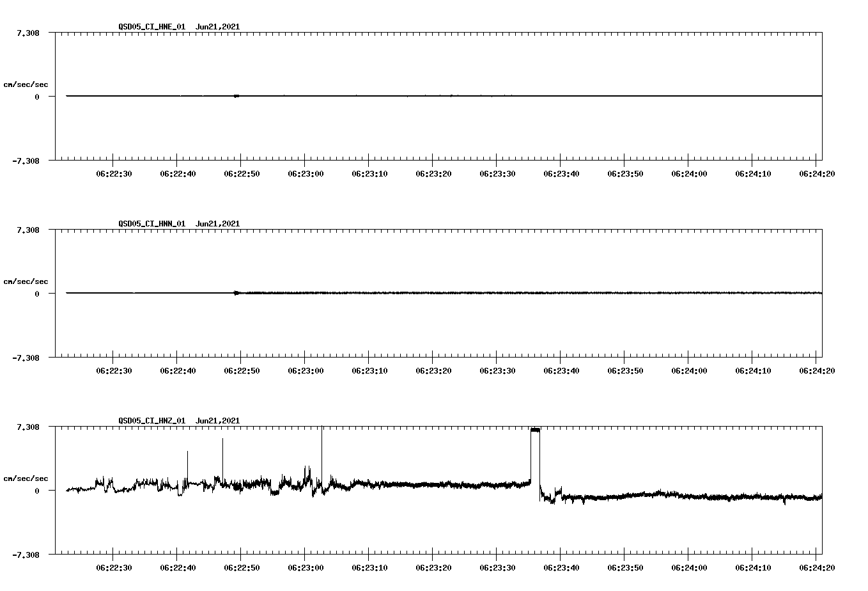Viewport: 868px width, 591px height.
Task: Click time label 06:23:30 under HNE plot
Action: click(497, 173)
